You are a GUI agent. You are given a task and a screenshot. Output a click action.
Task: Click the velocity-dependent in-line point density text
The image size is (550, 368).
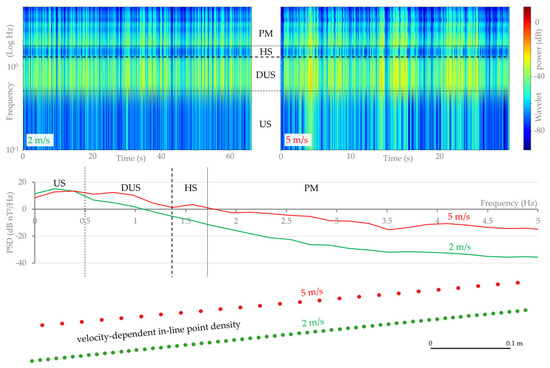(159, 332)
